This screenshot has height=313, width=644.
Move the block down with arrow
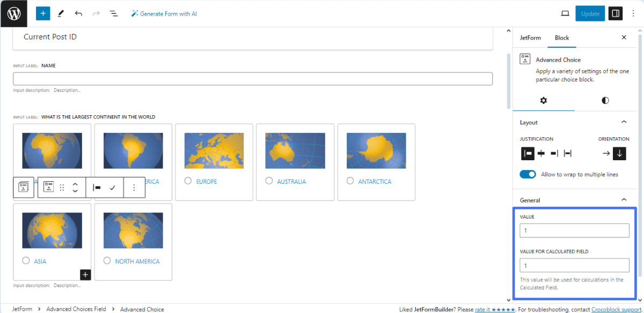tap(75, 191)
